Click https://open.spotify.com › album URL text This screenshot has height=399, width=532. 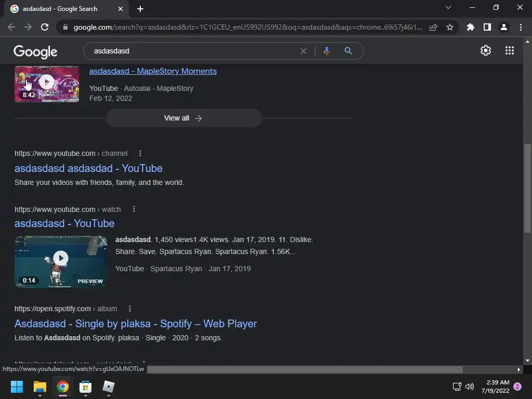66,309
